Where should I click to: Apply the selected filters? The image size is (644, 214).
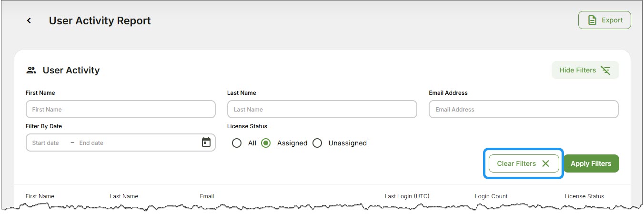point(591,163)
